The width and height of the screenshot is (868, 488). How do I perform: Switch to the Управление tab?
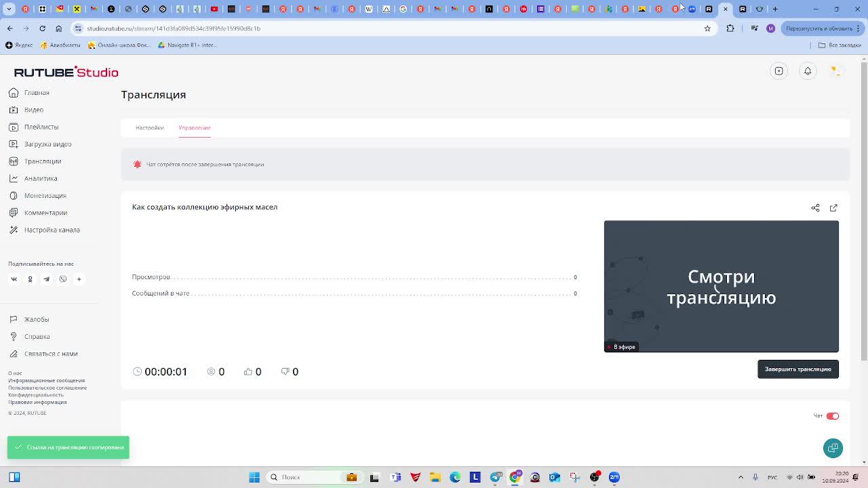click(x=195, y=127)
